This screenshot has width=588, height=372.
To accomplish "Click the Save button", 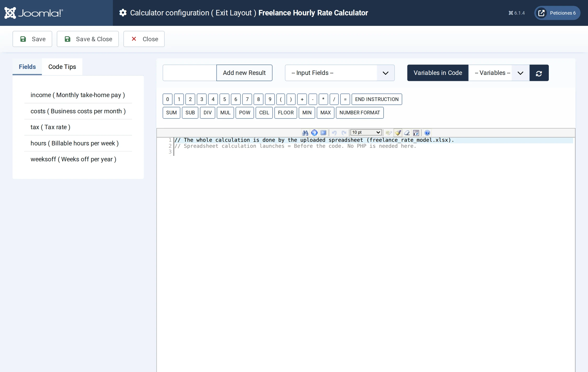I will click(x=32, y=39).
